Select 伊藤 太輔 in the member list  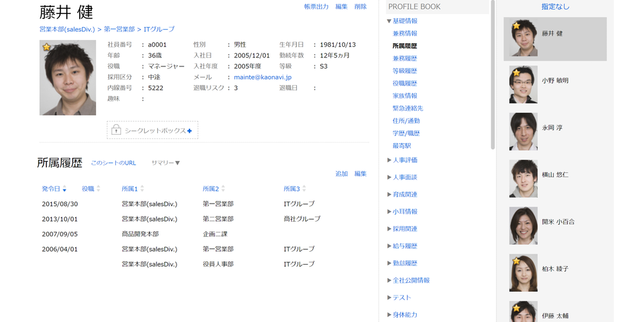pos(555,311)
